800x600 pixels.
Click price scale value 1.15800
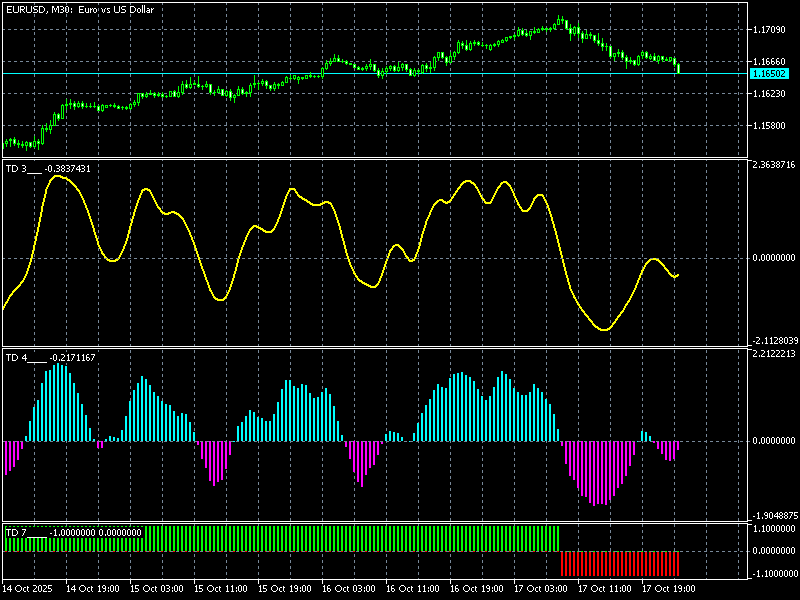(x=769, y=126)
